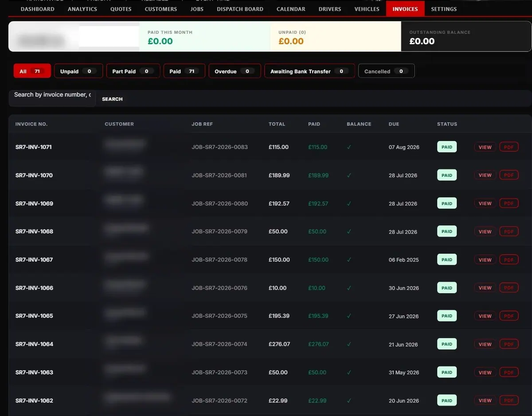Image resolution: width=532 pixels, height=416 pixels.
Task: Click the Outstanding Balance summary card
Action: [x=466, y=36]
